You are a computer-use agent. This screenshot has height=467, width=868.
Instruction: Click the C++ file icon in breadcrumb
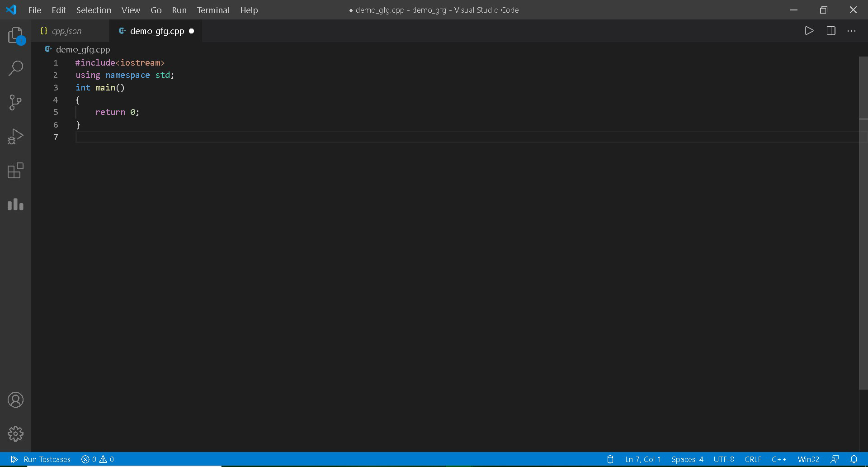point(48,49)
